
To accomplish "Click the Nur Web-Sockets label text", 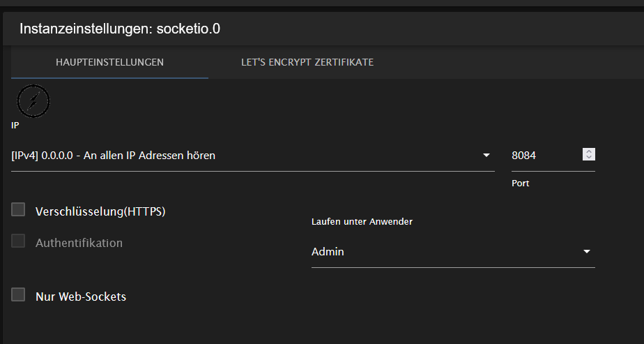I will tap(81, 297).
